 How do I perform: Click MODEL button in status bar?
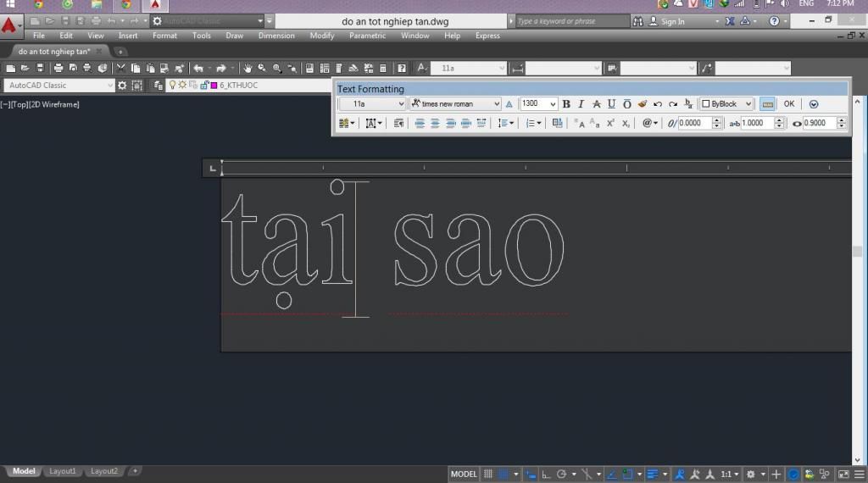click(464, 475)
